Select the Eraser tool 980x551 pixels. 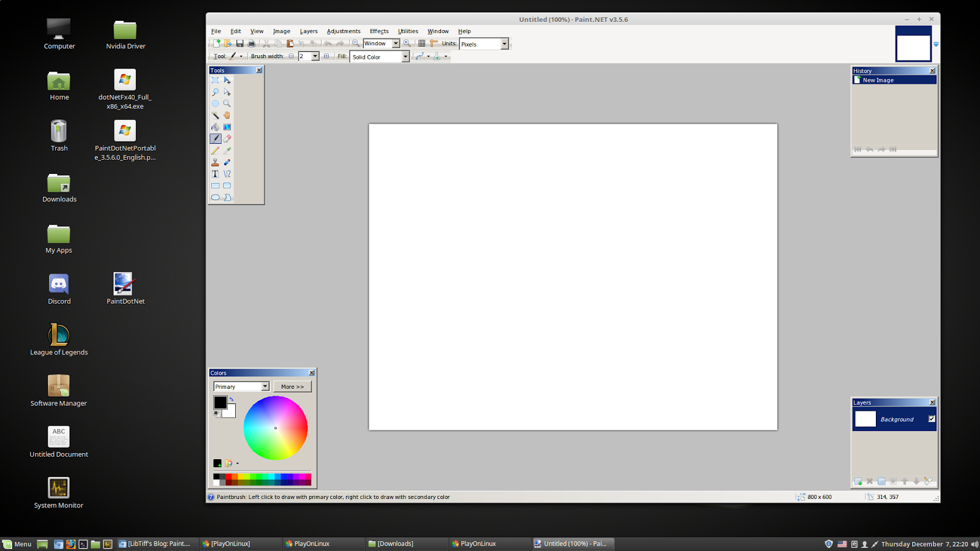click(227, 138)
